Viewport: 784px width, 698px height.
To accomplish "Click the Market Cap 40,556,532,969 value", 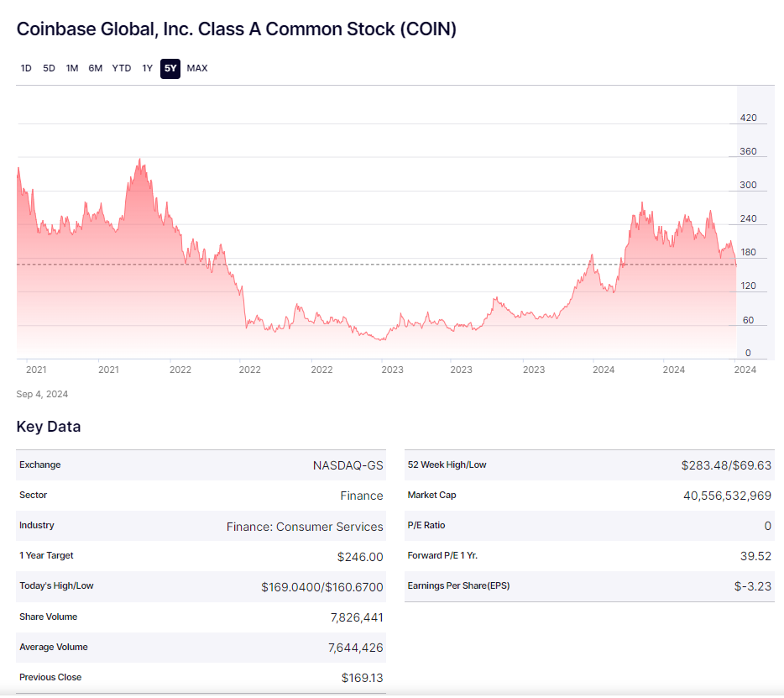I will point(727,496).
